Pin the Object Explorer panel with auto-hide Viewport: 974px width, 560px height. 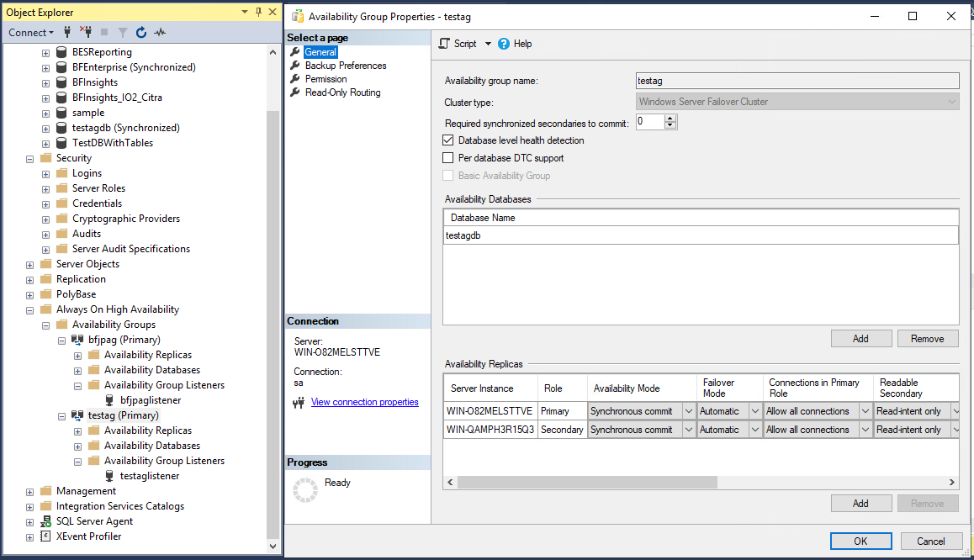coord(258,12)
